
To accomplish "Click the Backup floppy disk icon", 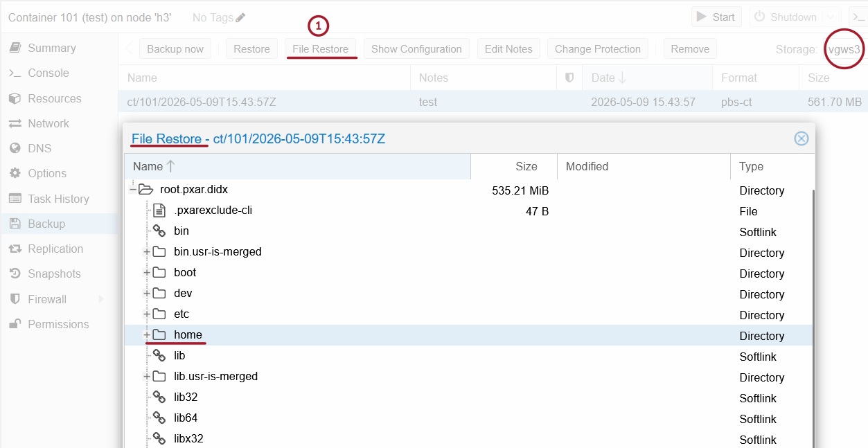I will (15, 224).
